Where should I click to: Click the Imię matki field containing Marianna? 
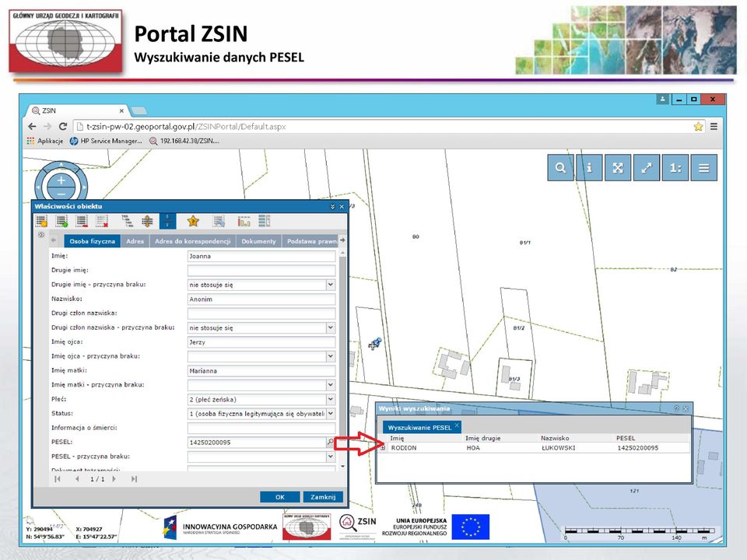tap(261, 370)
